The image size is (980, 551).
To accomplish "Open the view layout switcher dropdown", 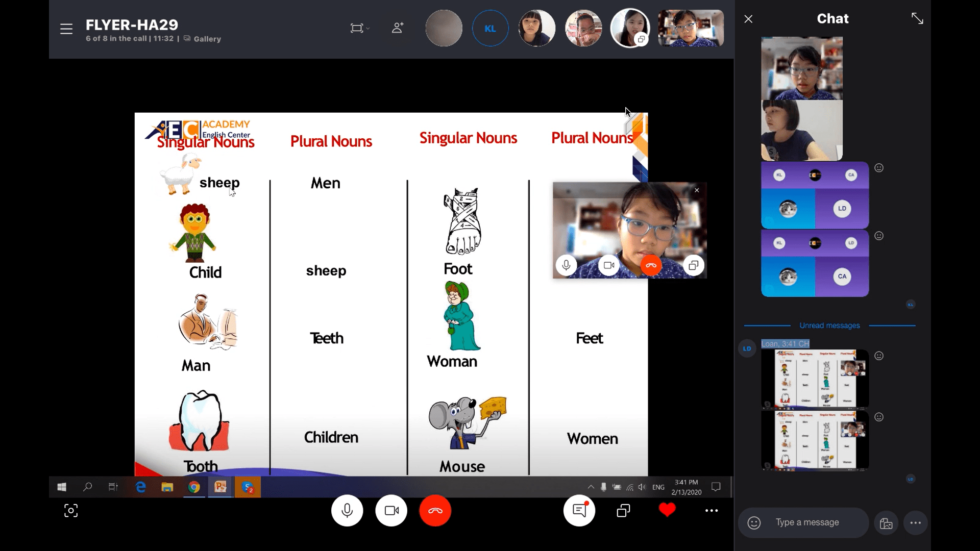I will coord(359,28).
